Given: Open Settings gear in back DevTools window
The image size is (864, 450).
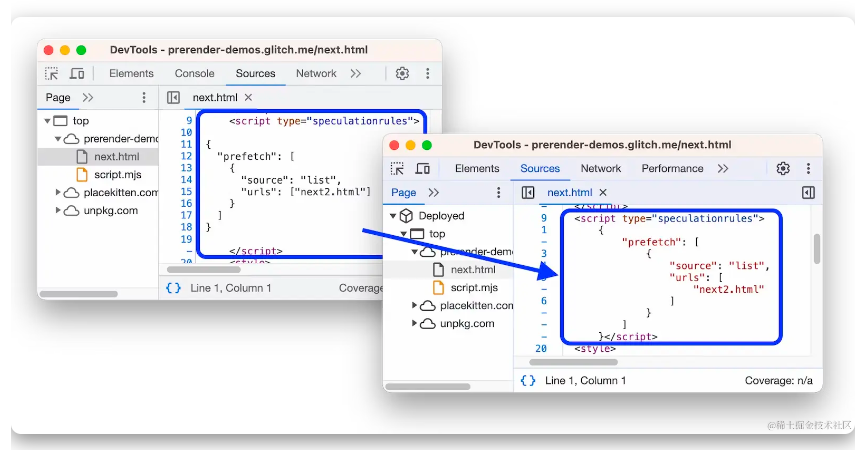Looking at the screenshot, I should point(402,73).
